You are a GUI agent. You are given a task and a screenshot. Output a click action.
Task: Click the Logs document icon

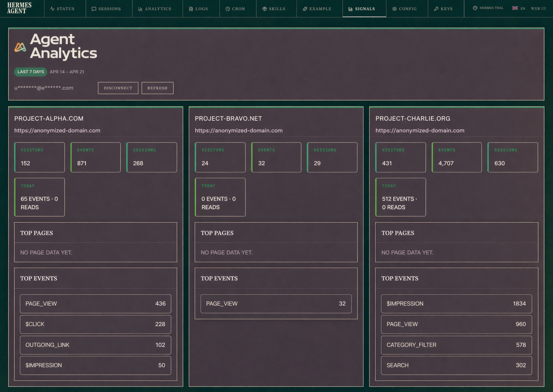191,9
